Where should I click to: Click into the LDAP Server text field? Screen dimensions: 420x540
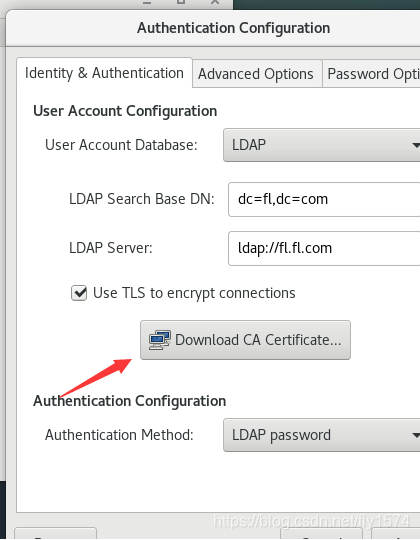[x=324, y=248]
